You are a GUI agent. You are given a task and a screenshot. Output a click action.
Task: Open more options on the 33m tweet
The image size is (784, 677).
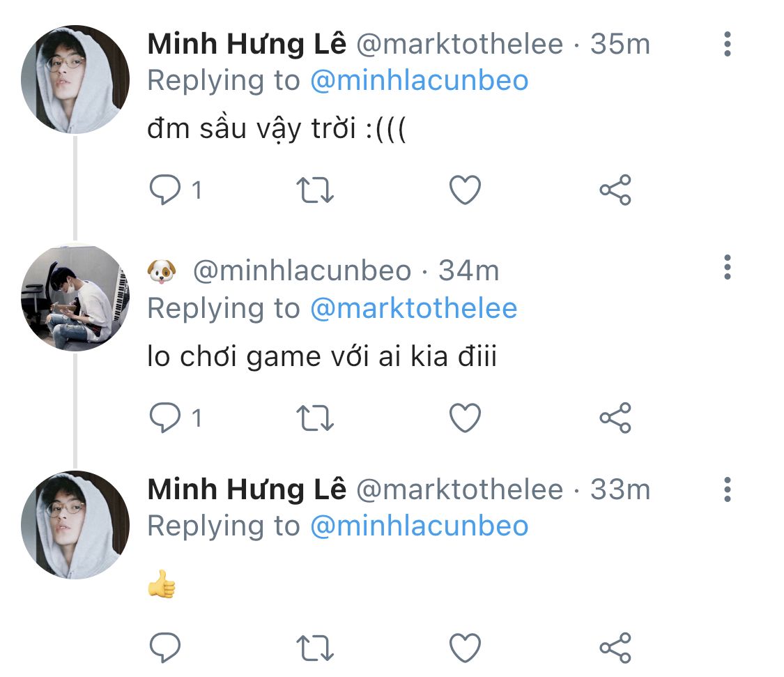coord(728,489)
